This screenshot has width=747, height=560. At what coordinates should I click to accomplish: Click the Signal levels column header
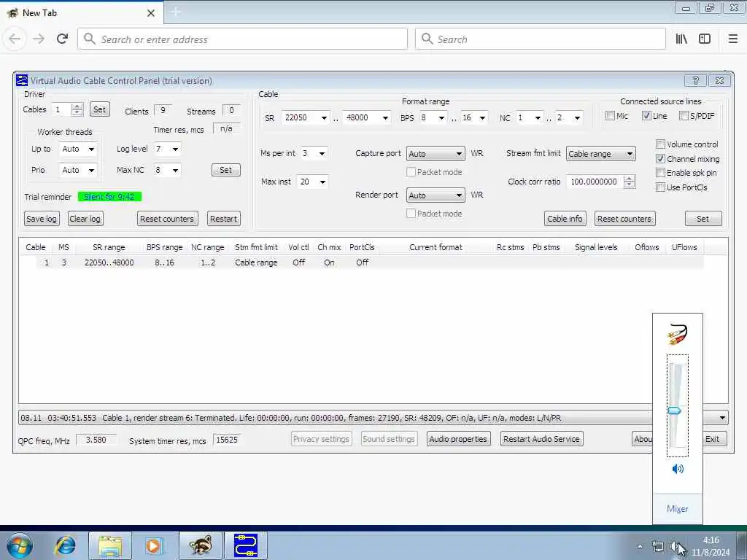coord(596,247)
